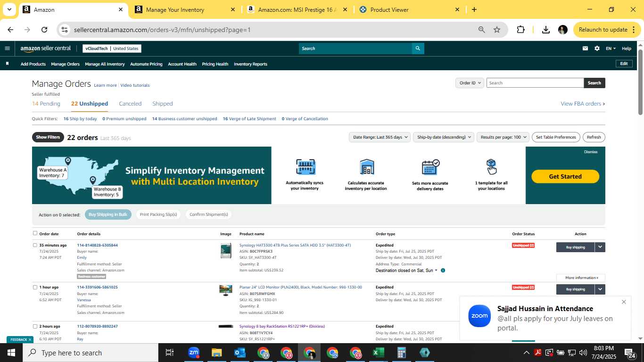Tick the select-all checkbox beside Order date
This screenshot has height=362, width=644.
tap(35, 233)
